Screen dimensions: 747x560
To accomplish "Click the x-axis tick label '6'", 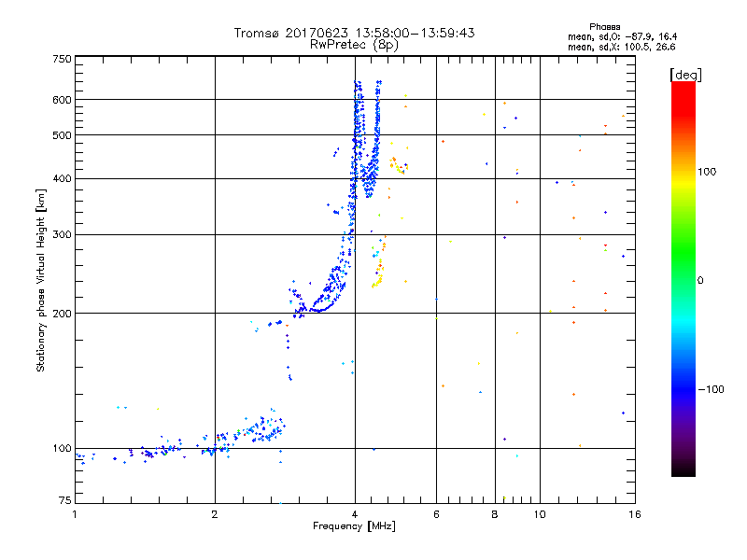I will [x=436, y=514].
